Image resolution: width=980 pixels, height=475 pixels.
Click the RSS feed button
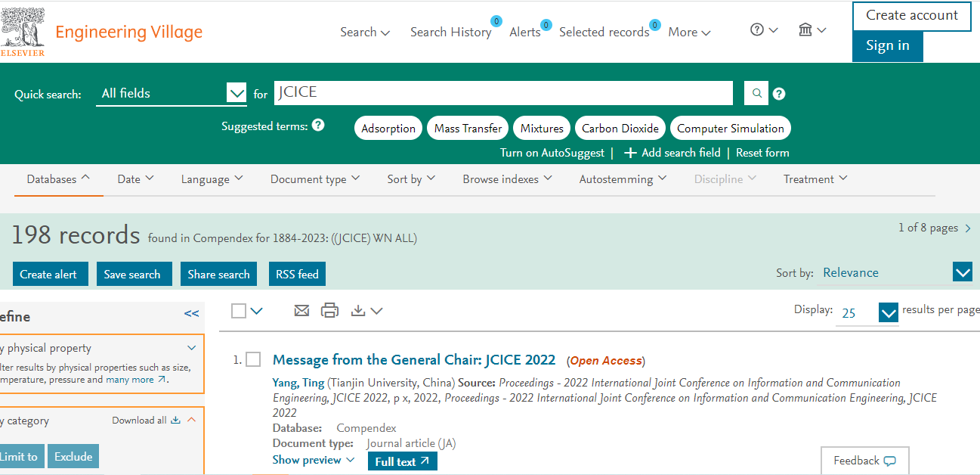click(297, 274)
